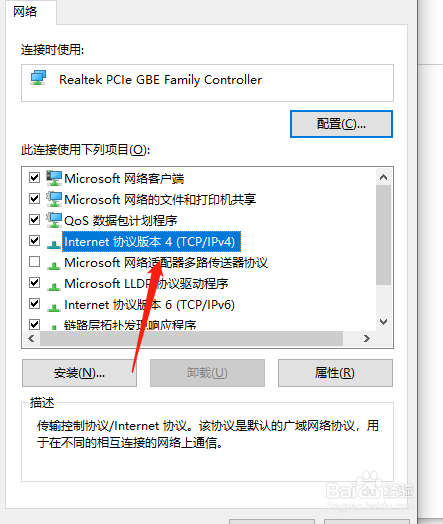Click the TCP/IPv4 protocol icon
This screenshot has height=524, width=443.
pyautogui.click(x=54, y=244)
